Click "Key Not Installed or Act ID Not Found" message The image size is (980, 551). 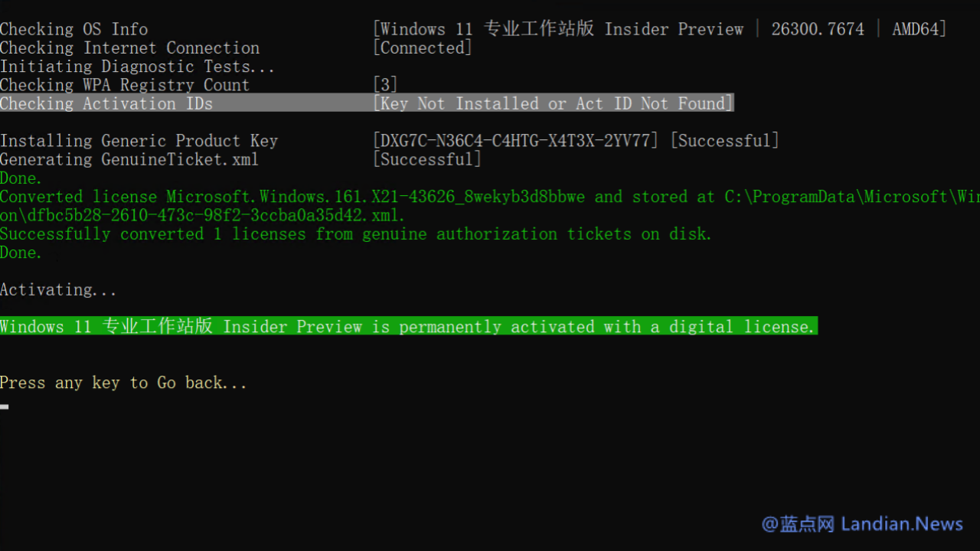click(553, 103)
